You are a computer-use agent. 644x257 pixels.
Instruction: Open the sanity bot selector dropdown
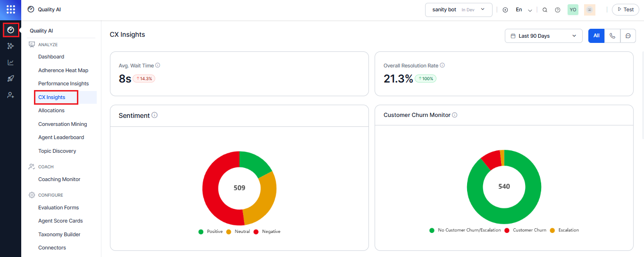point(459,10)
